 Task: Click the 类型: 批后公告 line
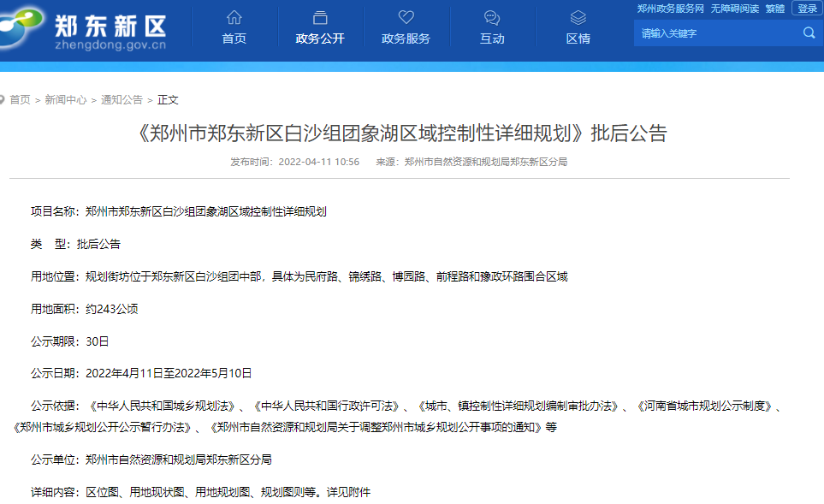75,244
